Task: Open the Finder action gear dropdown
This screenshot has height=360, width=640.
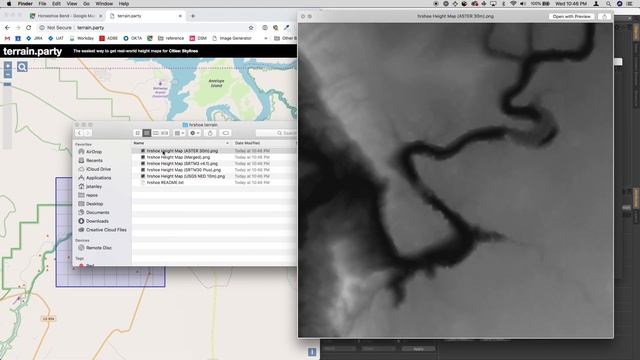Action: [x=195, y=133]
